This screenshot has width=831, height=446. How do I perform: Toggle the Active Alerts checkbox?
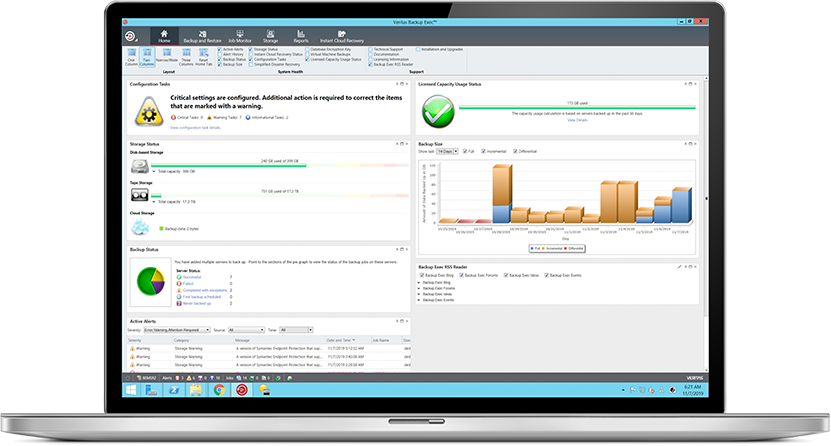(220, 49)
